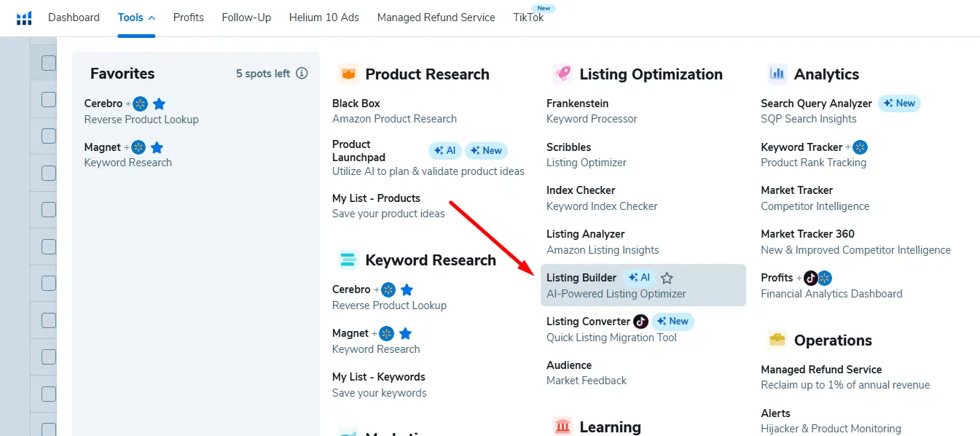Switch to the Profits tab
Screen dimensions: 980x436
click(x=189, y=17)
